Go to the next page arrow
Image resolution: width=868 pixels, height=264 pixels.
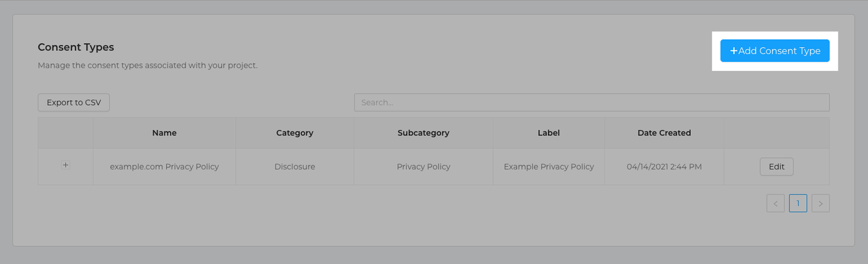pos(820,203)
